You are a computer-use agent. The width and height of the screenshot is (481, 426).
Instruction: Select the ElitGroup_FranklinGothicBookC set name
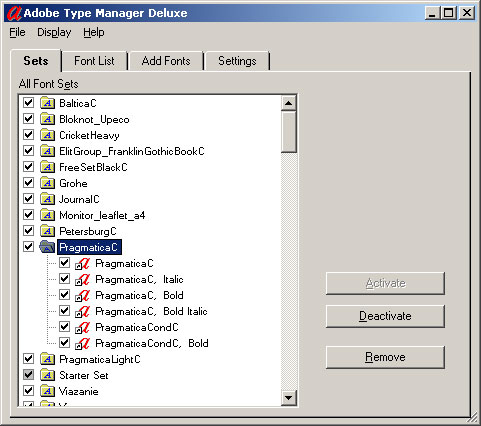pyautogui.click(x=132, y=151)
